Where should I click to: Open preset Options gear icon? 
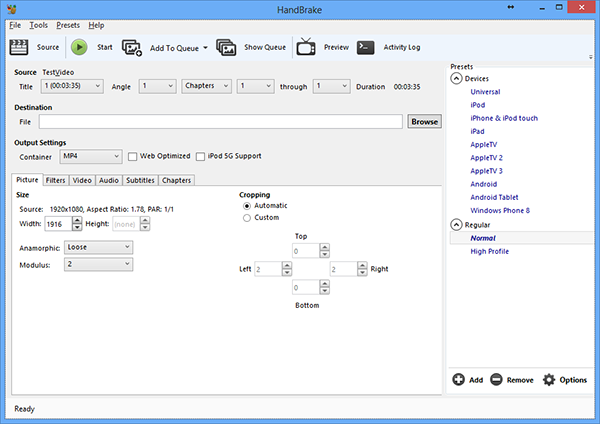[549, 380]
